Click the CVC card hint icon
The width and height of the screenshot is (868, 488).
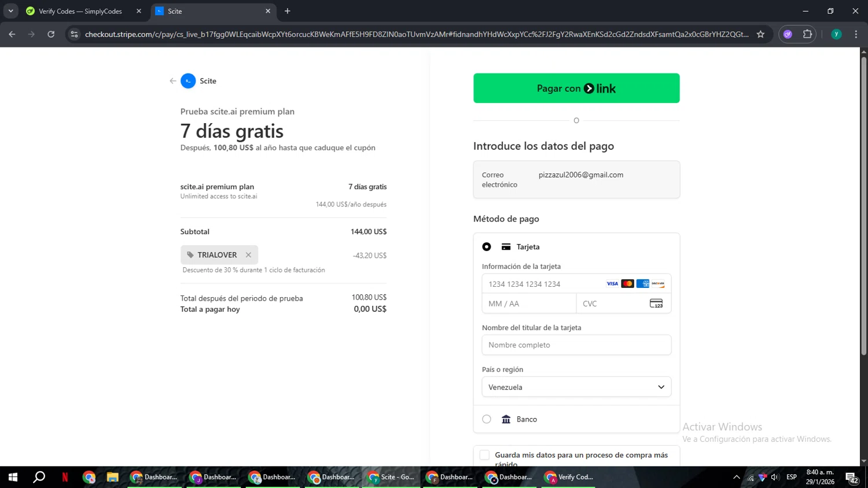pos(656,304)
